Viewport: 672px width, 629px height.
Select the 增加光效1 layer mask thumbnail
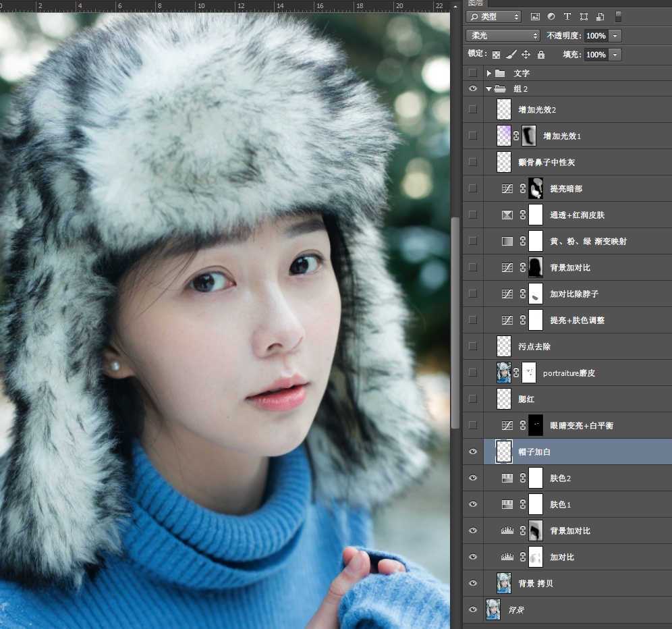529,136
